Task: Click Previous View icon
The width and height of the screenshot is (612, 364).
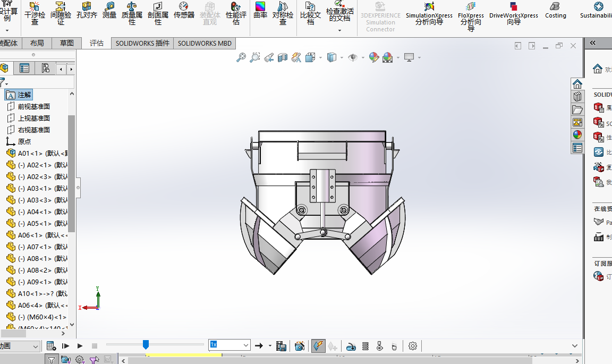Action: point(269,58)
